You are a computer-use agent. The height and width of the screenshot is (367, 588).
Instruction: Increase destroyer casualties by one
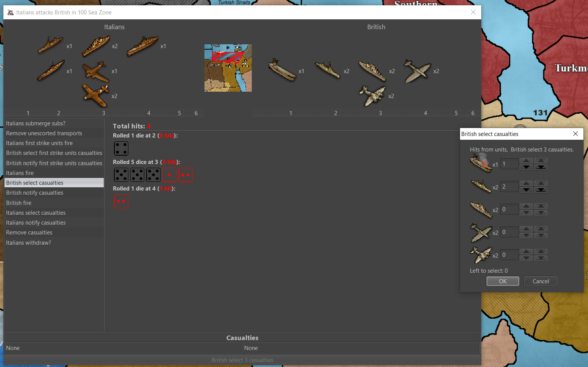[x=526, y=184]
